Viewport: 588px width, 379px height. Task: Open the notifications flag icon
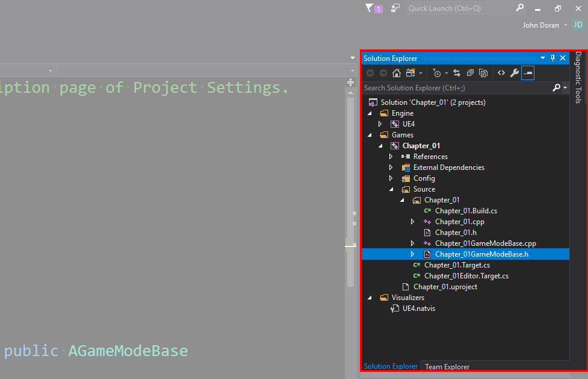click(370, 8)
